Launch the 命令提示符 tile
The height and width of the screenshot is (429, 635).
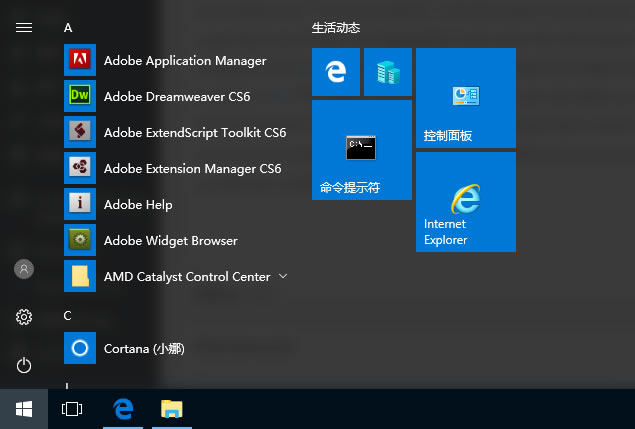click(x=361, y=150)
